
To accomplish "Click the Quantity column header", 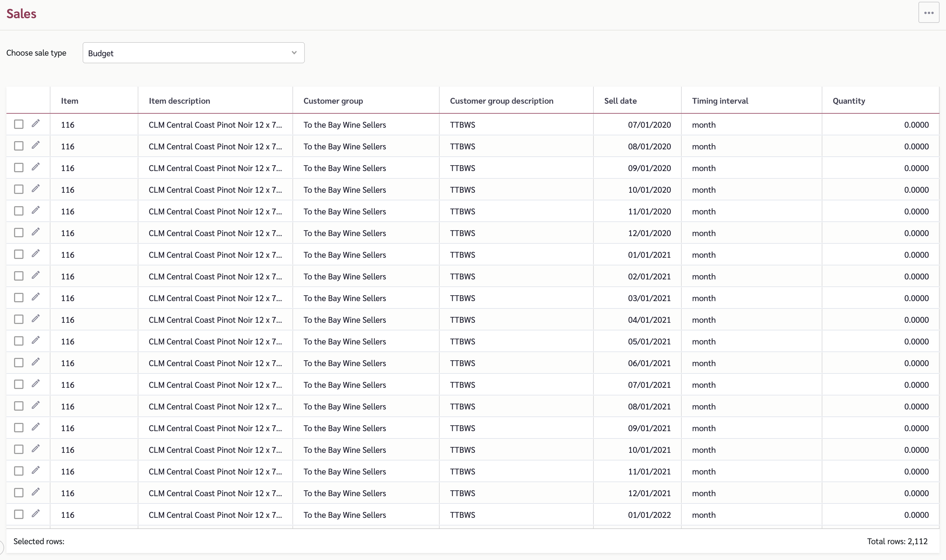I will click(x=849, y=101).
